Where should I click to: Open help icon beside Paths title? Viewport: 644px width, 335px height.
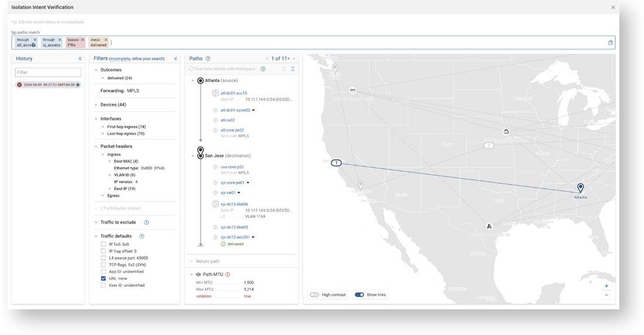coord(208,59)
